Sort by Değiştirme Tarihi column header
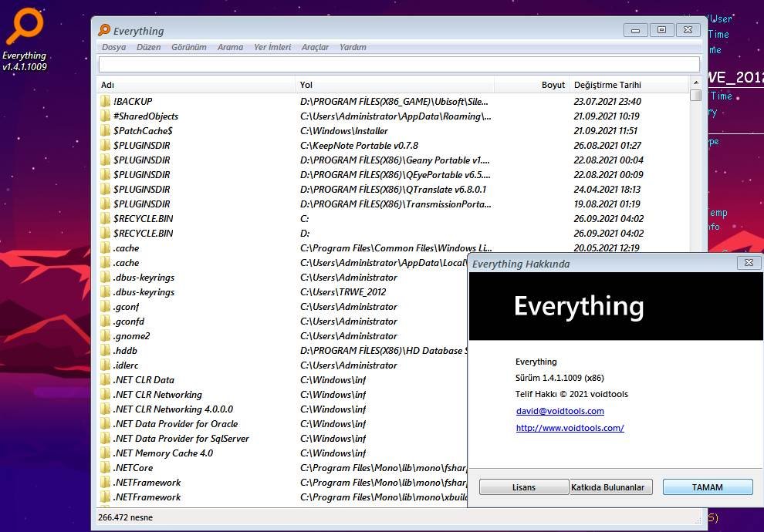This screenshot has width=764, height=532. point(628,85)
